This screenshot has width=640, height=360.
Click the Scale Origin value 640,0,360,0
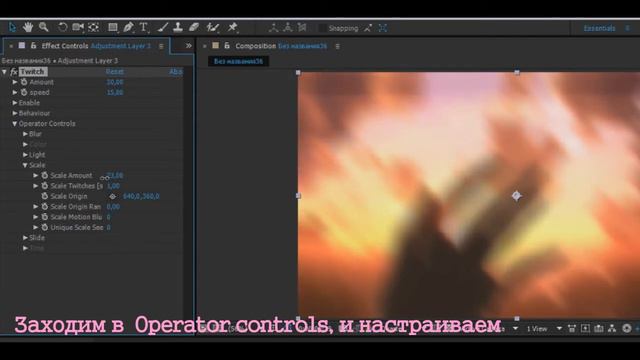pos(141,196)
